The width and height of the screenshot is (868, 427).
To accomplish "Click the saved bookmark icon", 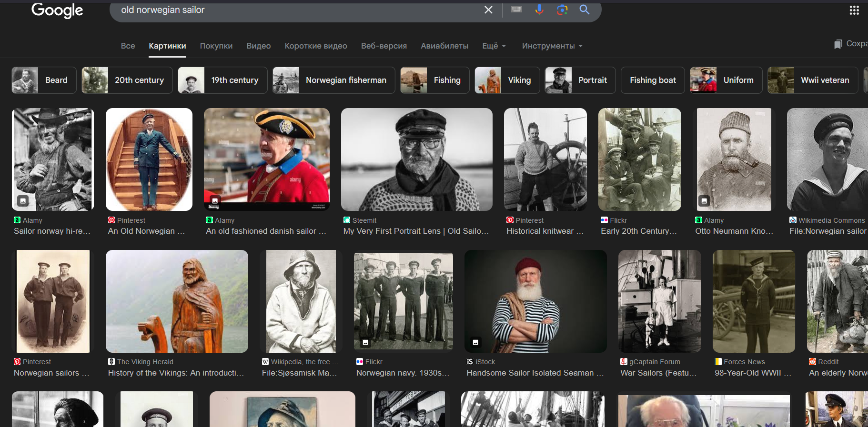I will [x=838, y=44].
